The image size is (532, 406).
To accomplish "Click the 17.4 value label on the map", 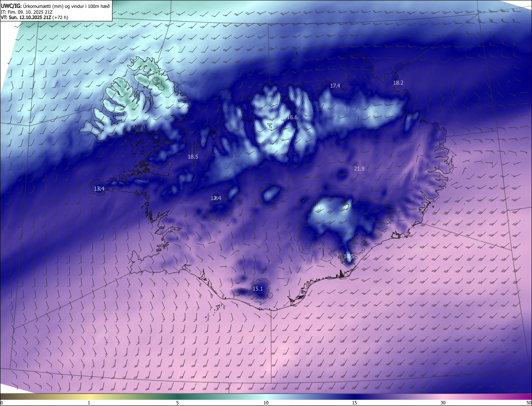I will (335, 86).
